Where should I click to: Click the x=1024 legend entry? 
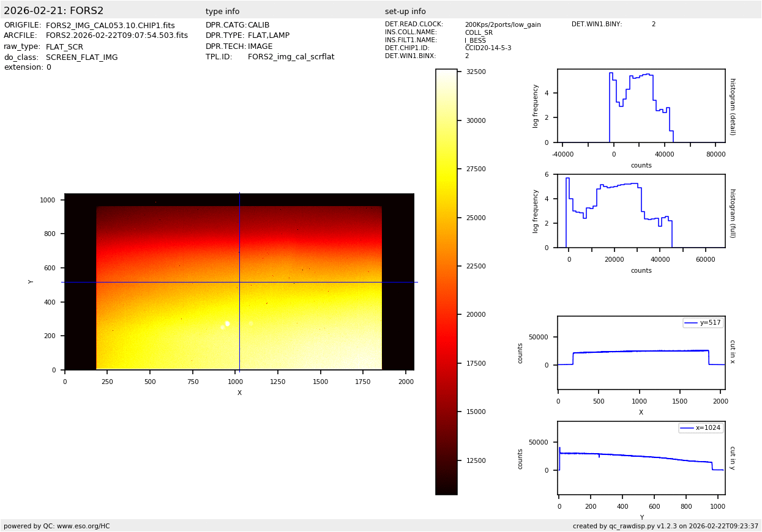point(701,428)
